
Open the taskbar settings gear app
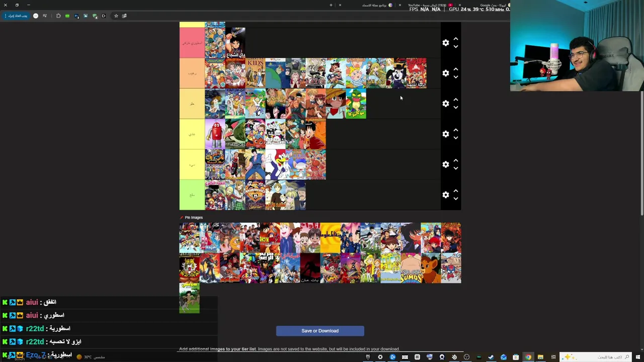380,357
